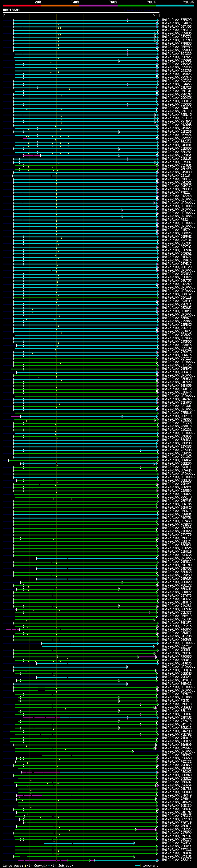Click hit UniRef100_A7TZ75
The image size is (197, 868).
pos(177,423)
